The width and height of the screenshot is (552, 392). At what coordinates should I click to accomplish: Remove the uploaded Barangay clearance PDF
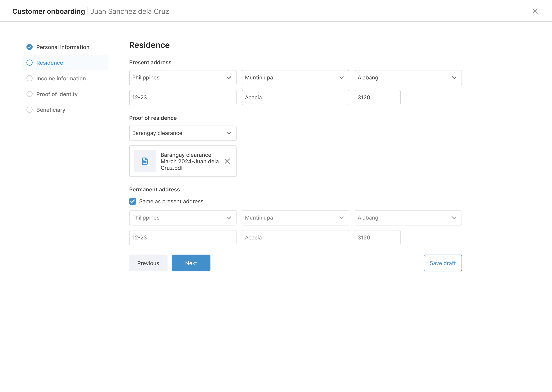[x=227, y=161]
